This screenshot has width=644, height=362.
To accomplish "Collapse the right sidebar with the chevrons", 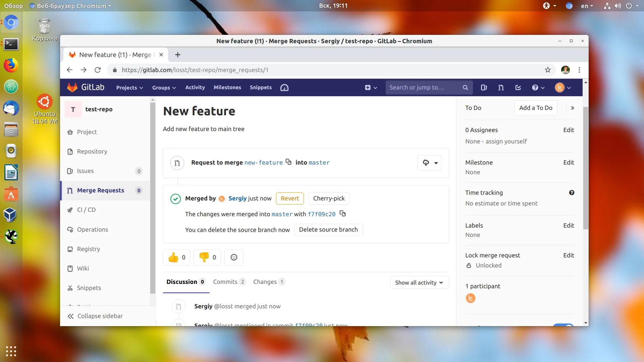I will pos(572,108).
